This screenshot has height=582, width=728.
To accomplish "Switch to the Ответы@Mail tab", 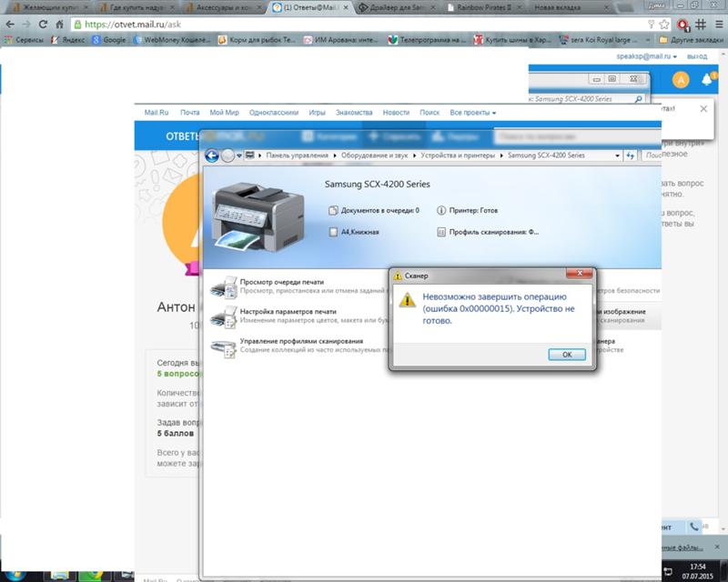I will pyautogui.click(x=309, y=7).
